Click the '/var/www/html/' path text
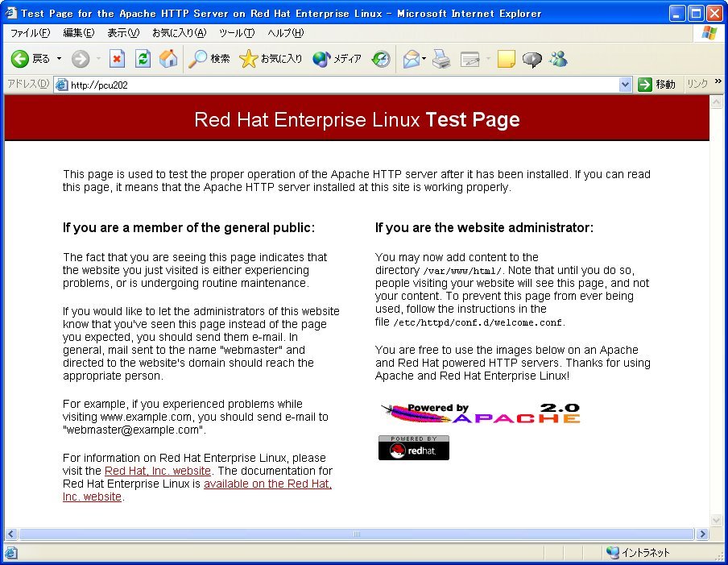Viewport: 728px width, 565px height. (462, 271)
